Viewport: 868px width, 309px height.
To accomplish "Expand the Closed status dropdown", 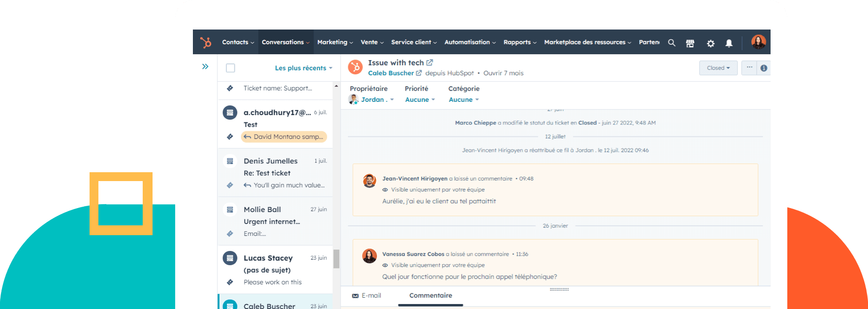I will (x=718, y=68).
